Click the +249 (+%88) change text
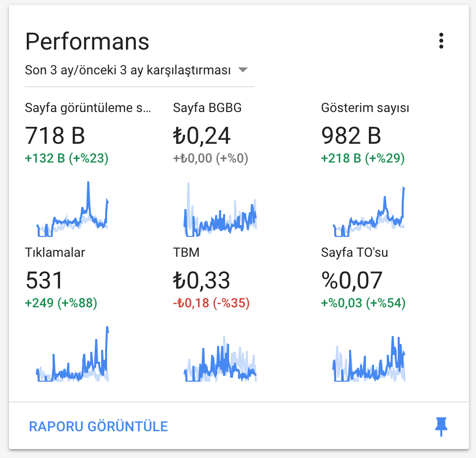476x458 pixels. click(x=61, y=303)
